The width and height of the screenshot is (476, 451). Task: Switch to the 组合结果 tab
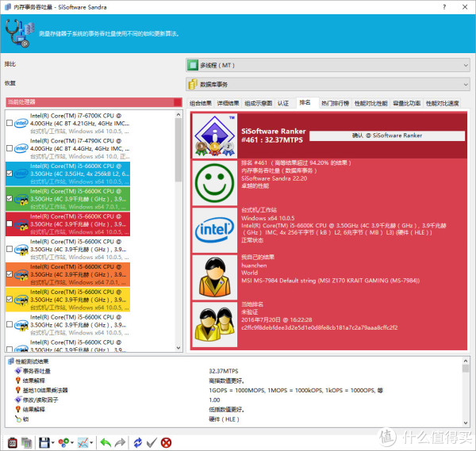click(201, 103)
